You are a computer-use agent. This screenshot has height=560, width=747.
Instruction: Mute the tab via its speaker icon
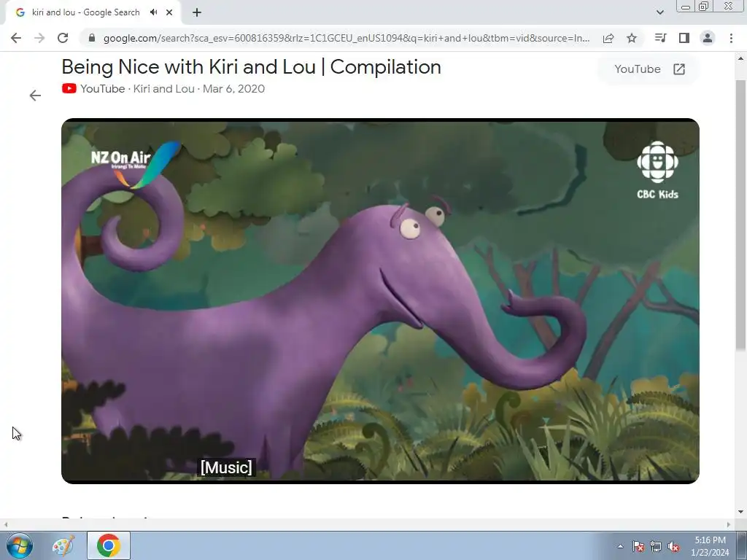(x=153, y=12)
